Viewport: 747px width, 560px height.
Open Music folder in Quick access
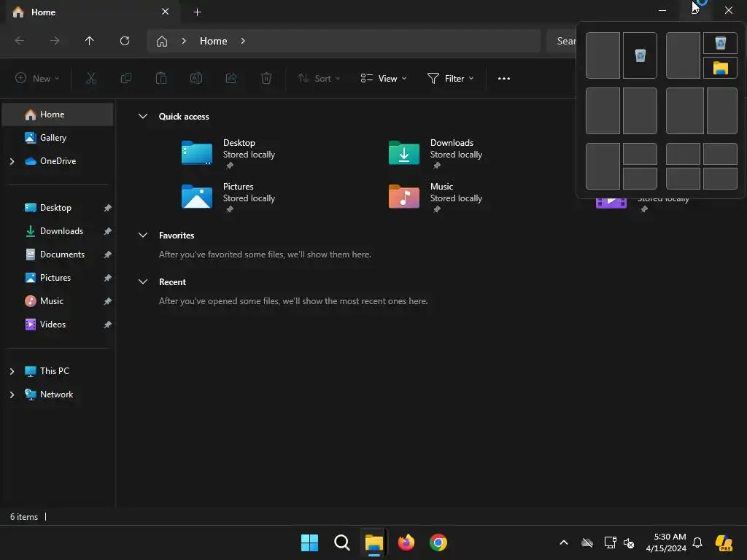point(436,197)
